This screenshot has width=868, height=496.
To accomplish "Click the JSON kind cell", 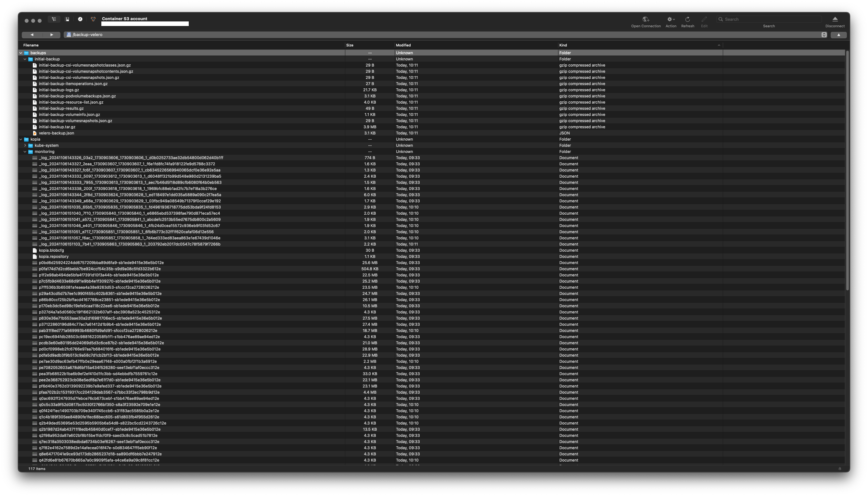I will [x=564, y=133].
